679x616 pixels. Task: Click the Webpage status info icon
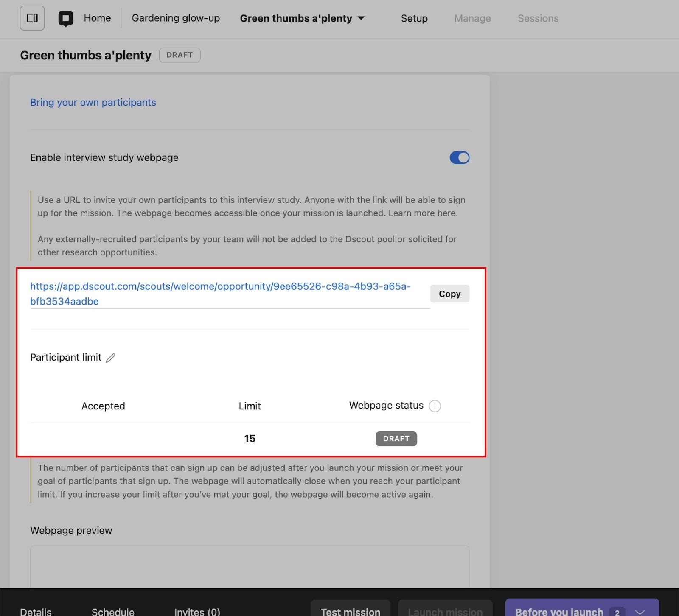[x=435, y=406]
